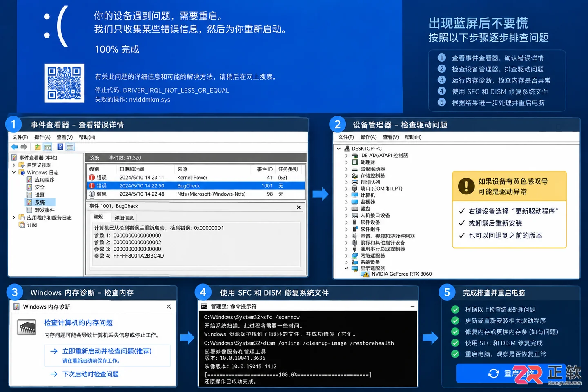Click the printer icon next to 打印队列
This screenshot has width=588, height=392.
(x=355, y=182)
